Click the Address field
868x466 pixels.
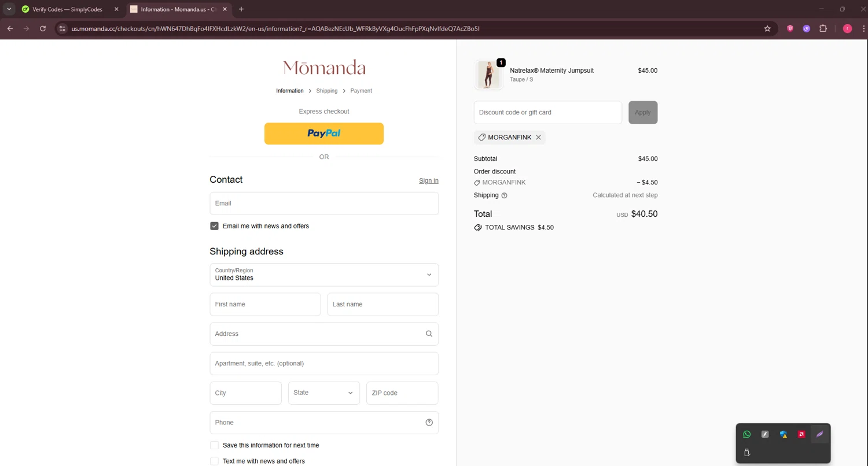coord(324,334)
